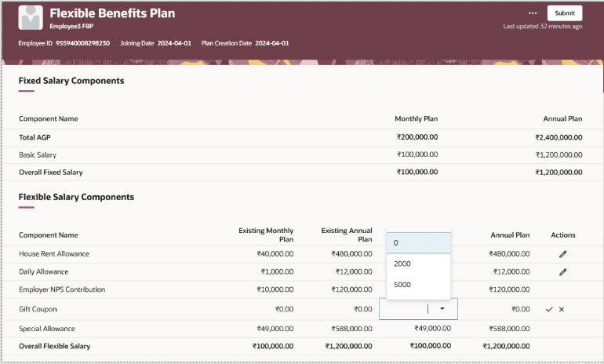Viewport: 604px width, 364px height.
Task: Click the Existing Annual Plan column header
Action: pos(347,235)
